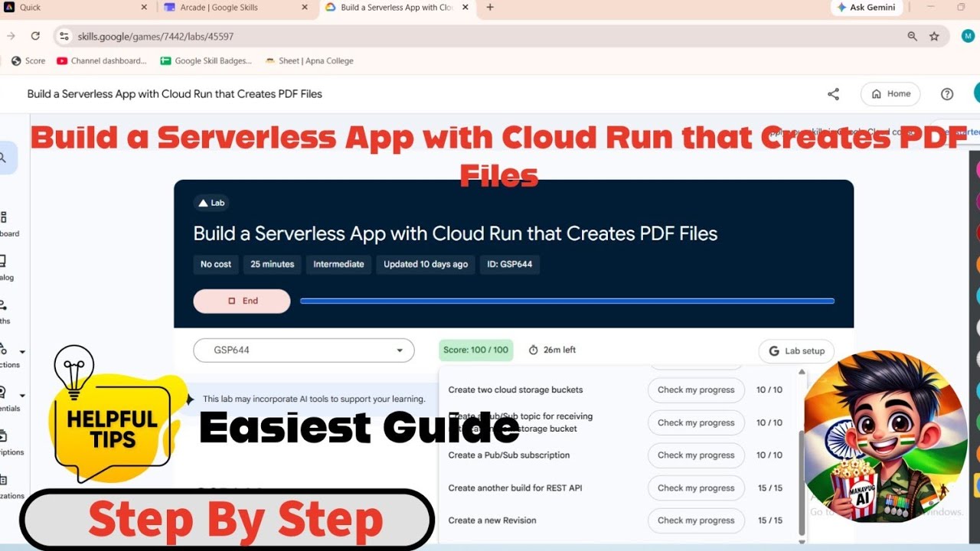Close the Quick tab
The height and width of the screenshot is (551, 980).
(144, 8)
